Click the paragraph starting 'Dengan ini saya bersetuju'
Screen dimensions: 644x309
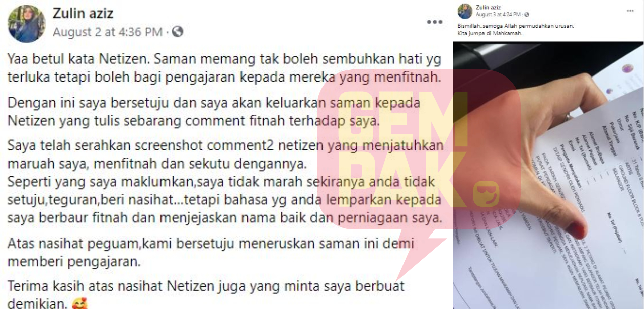(x=213, y=112)
